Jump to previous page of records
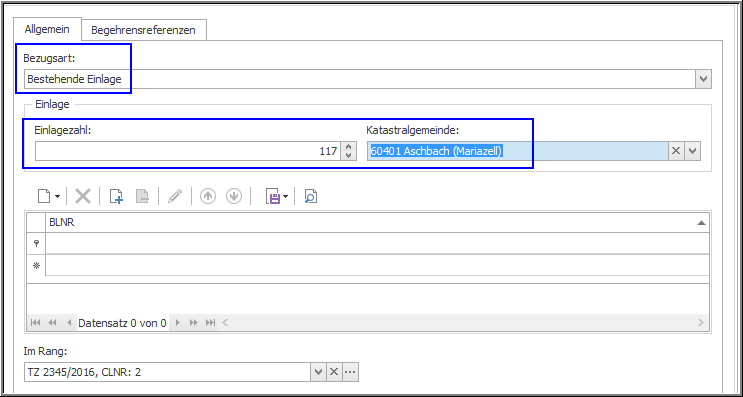 click(52, 323)
